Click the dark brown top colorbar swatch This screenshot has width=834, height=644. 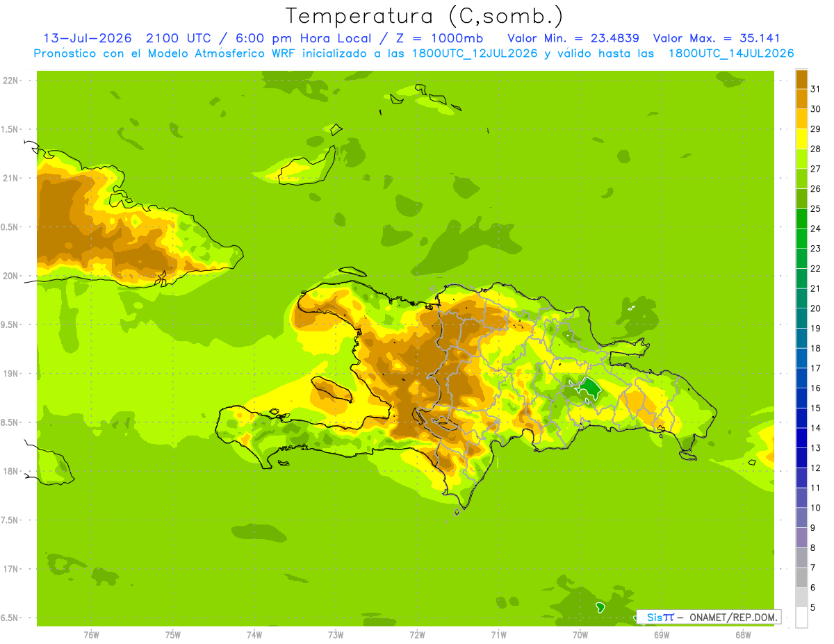[x=801, y=79]
